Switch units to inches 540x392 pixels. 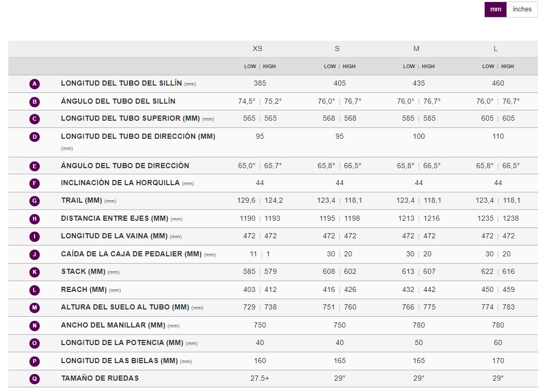(x=522, y=9)
